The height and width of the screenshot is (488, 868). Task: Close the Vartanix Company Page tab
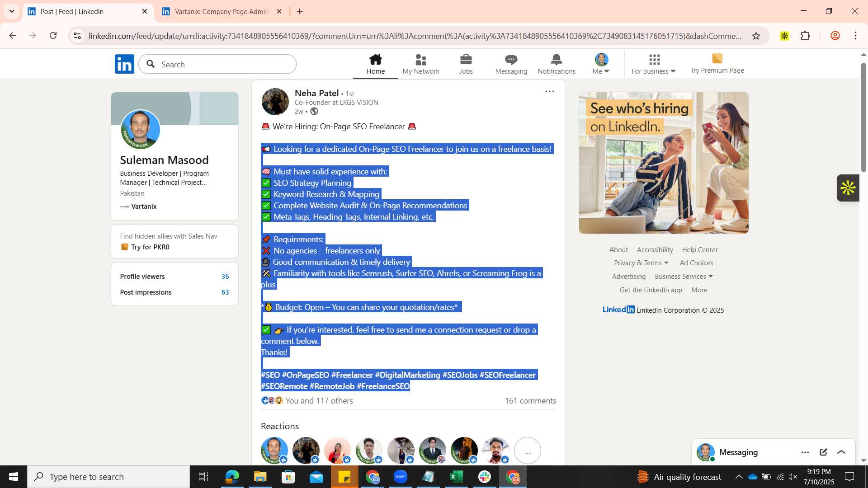click(x=279, y=11)
